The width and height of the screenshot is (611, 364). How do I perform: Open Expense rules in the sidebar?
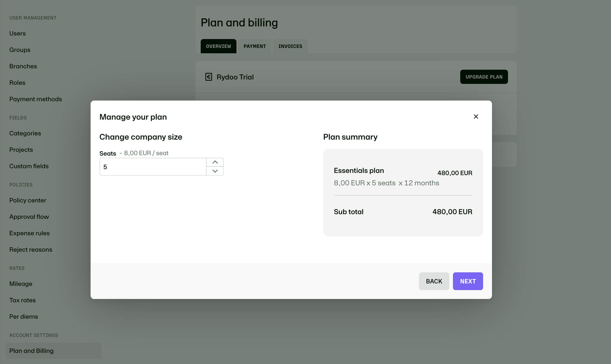[30, 233]
